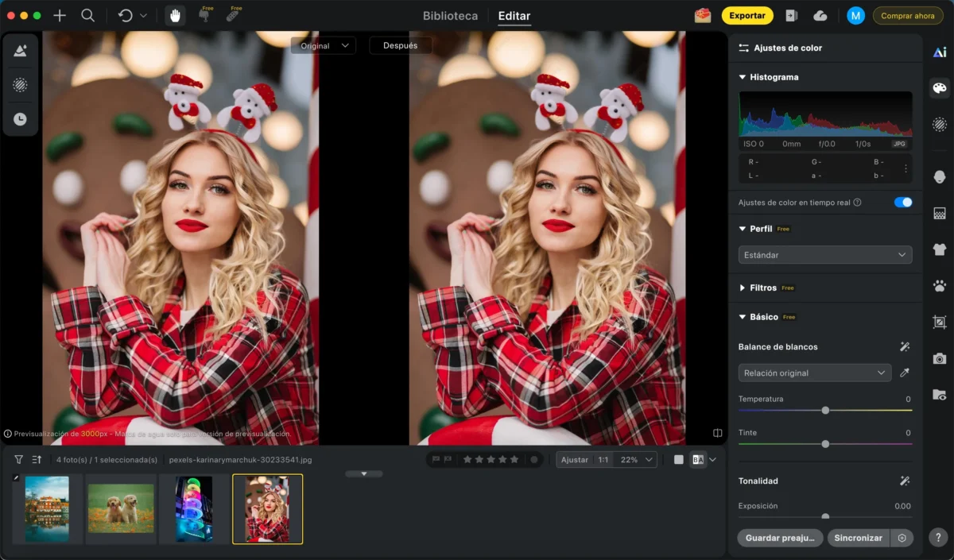Click the cloud upload icon

click(x=820, y=16)
